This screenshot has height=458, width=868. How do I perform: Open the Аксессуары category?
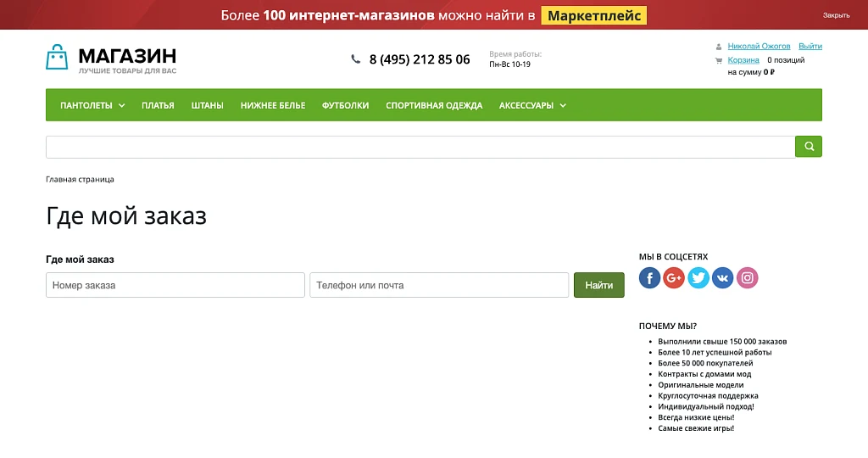tap(526, 105)
